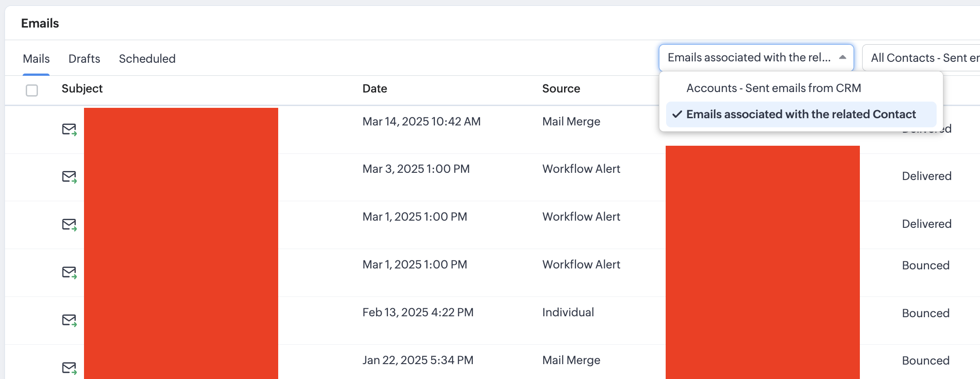Select 'Emails associated with the related Contact'
Viewport: 980px width, 379px height.
click(801, 114)
